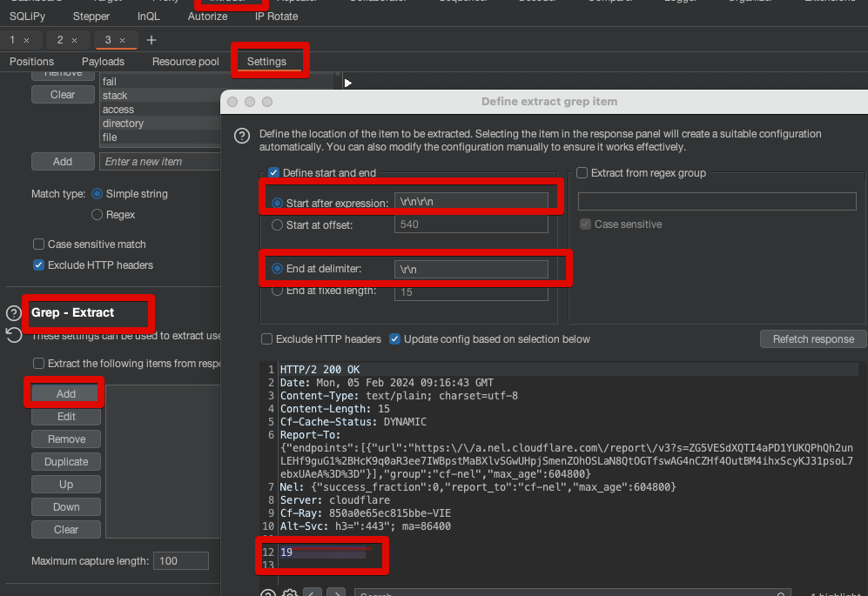Select Start at offset radio
The height and width of the screenshot is (596, 868).
click(x=277, y=225)
